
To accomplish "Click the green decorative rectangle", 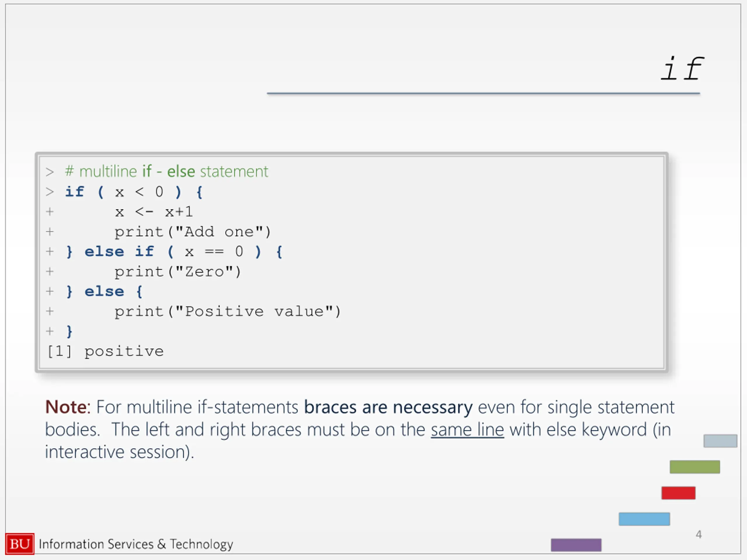I will tap(695, 467).
